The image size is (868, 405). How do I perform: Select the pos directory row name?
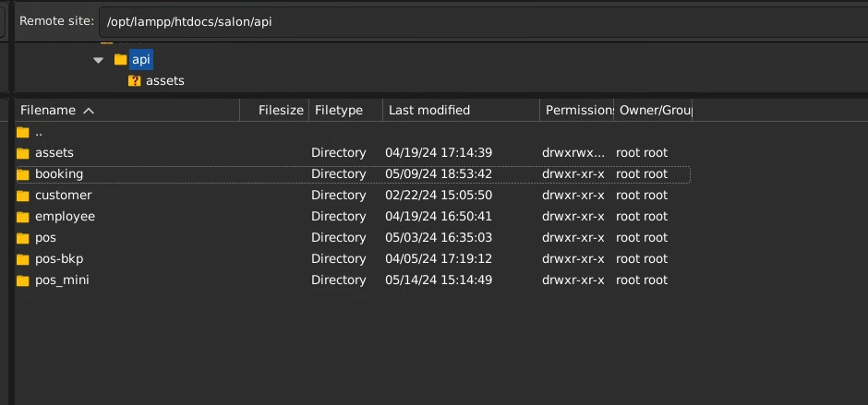(45, 237)
